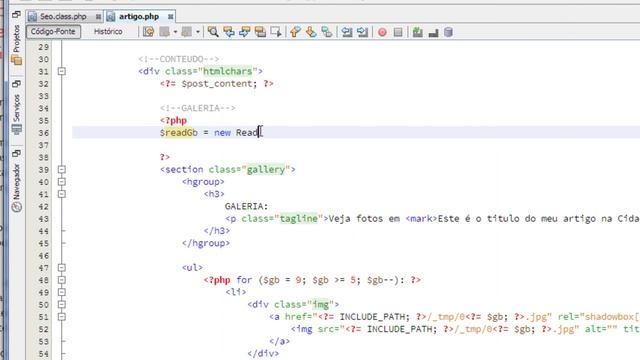Restore window group icon above Projetos
Image resolution: width=640 pixels, height=360 pixels.
click(x=16, y=15)
